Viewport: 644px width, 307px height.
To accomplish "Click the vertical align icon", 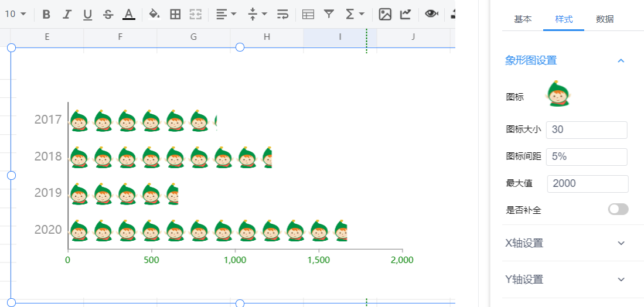I will pos(253,15).
